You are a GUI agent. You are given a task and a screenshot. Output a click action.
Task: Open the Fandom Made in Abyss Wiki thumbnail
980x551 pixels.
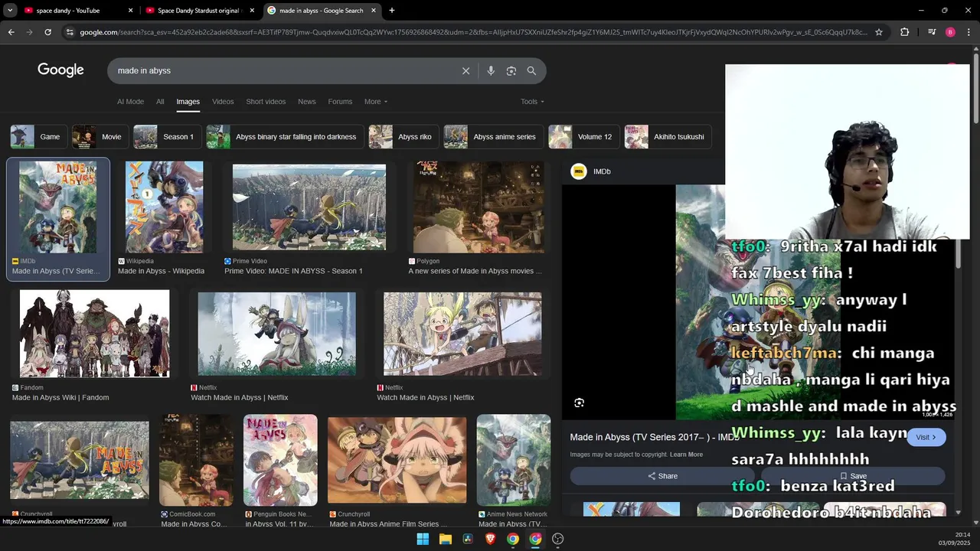click(x=95, y=334)
